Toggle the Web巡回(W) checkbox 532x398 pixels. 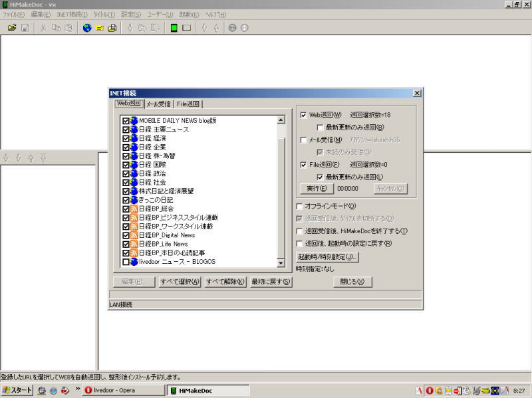tap(303, 115)
